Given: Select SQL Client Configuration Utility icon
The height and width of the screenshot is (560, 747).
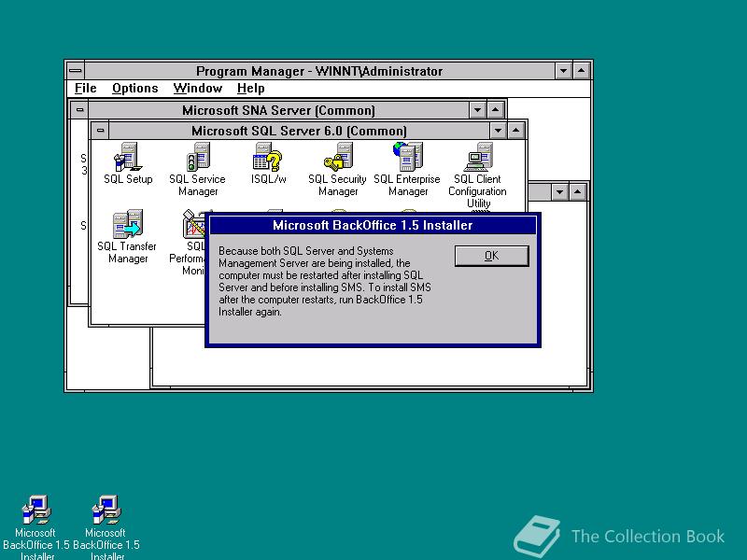Looking at the screenshot, I should (477, 175).
